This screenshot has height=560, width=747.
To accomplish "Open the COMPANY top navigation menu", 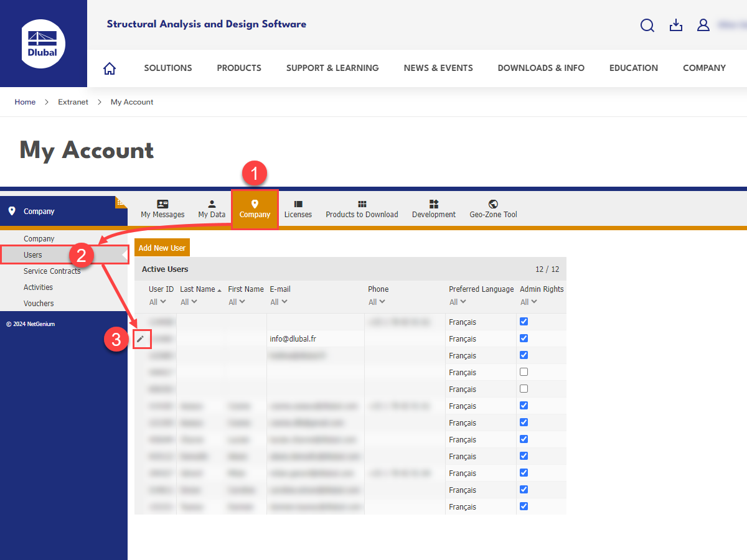I will tap(704, 68).
